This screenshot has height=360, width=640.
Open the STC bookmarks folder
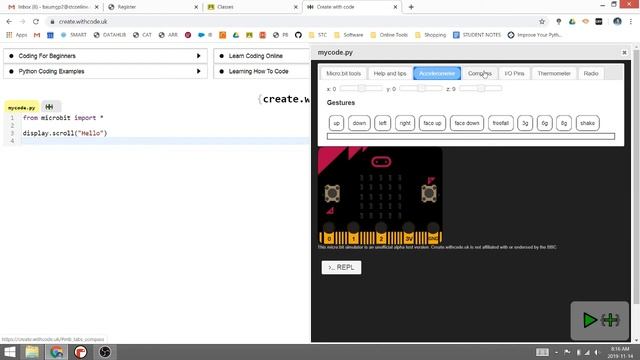click(x=318, y=35)
